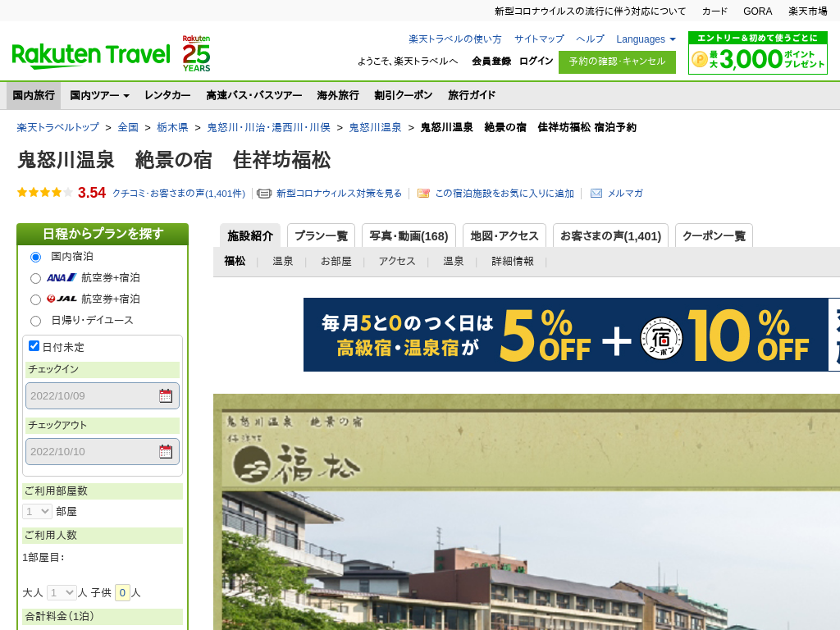Open the check-in calendar icon
Screen dimensions: 840x630
[x=166, y=396]
